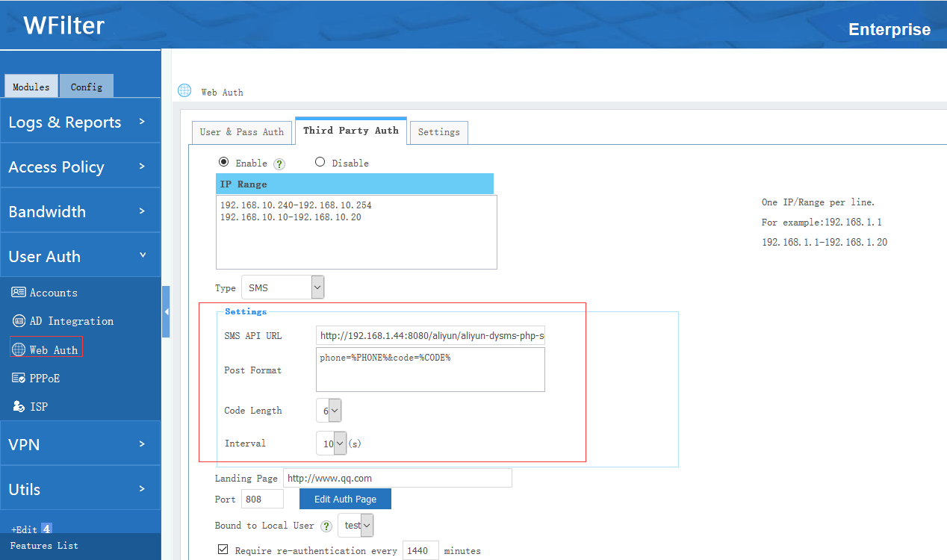947x560 pixels.
Task: Click the help icon beside Enable
Action: (x=279, y=164)
